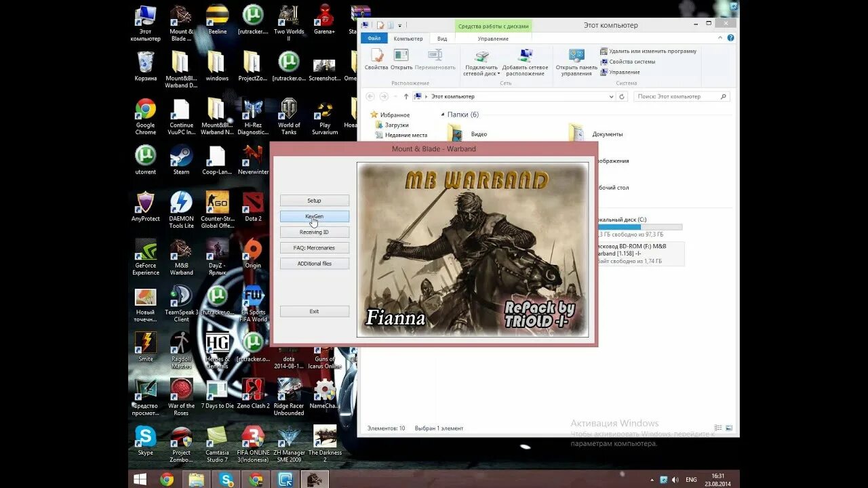Viewport: 868px width, 488px height.
Task: Collapse the Папки (6) group
Action: point(442,115)
